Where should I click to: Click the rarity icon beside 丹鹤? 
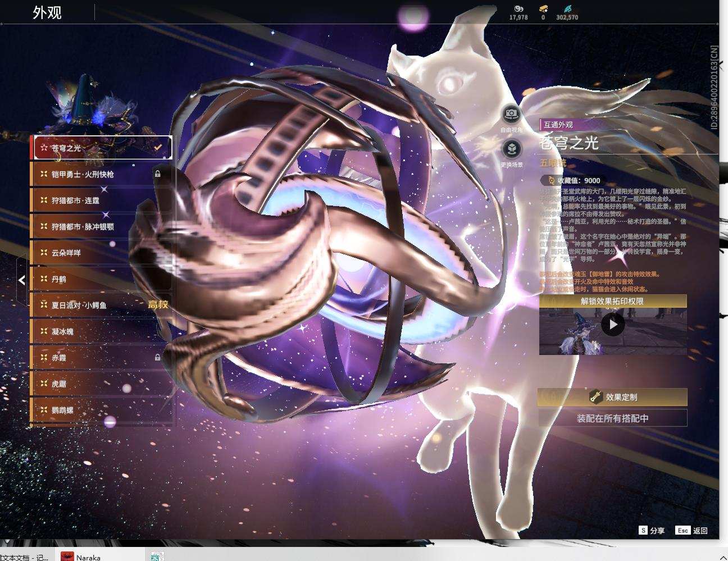click(43, 279)
